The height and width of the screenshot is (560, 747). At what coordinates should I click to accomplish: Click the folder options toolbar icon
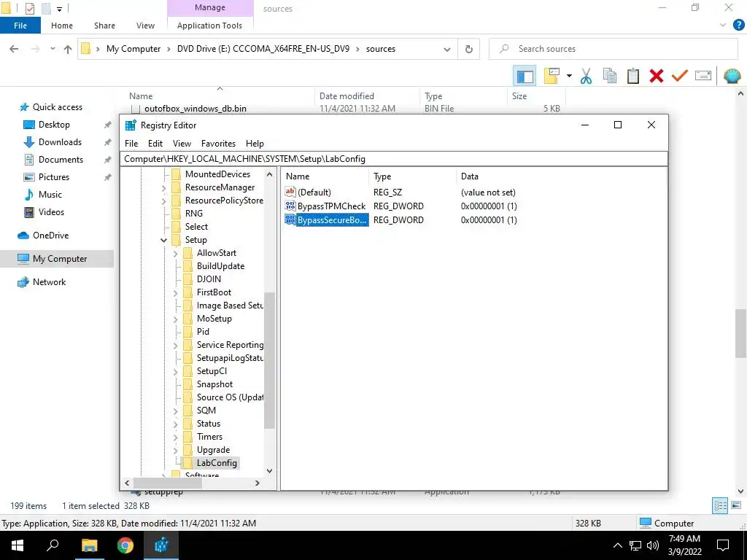point(551,76)
